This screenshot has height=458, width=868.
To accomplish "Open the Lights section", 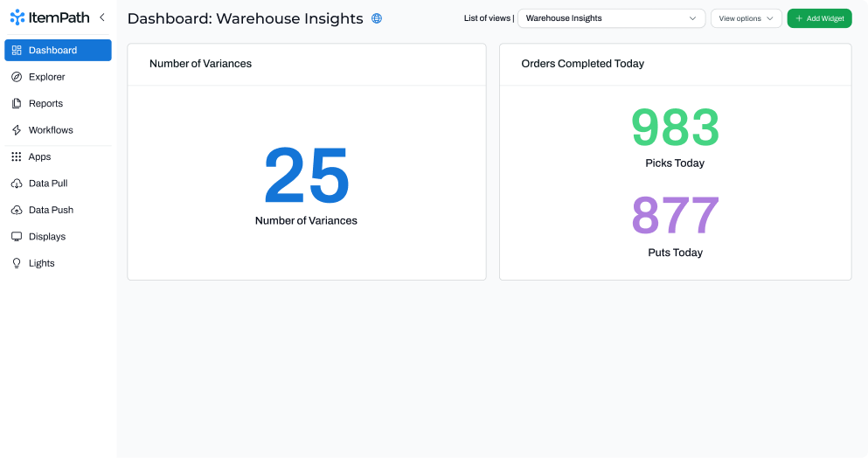I will pos(58,263).
